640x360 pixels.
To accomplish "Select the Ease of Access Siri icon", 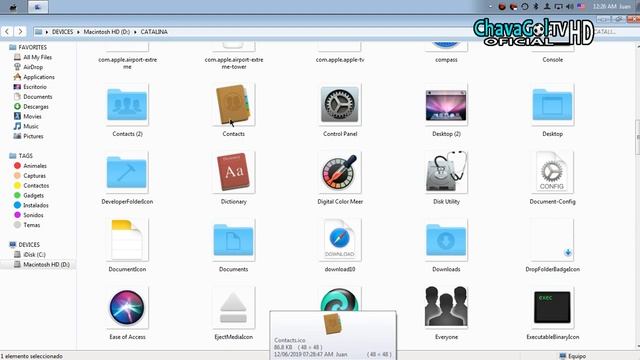I will coord(127,308).
